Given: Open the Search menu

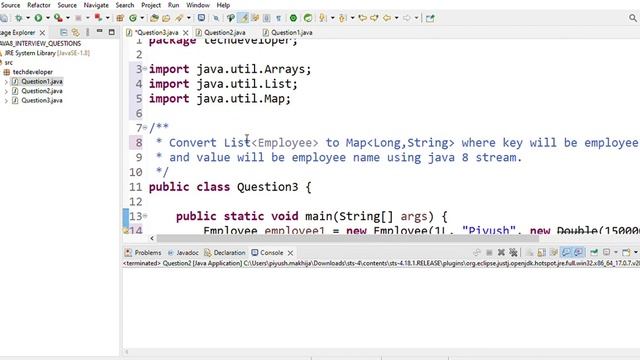Looking at the screenshot, I should click(x=124, y=5).
